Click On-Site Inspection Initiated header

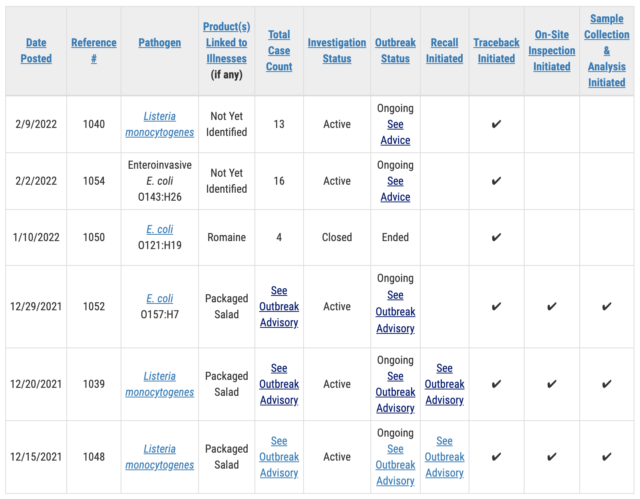coord(552,51)
